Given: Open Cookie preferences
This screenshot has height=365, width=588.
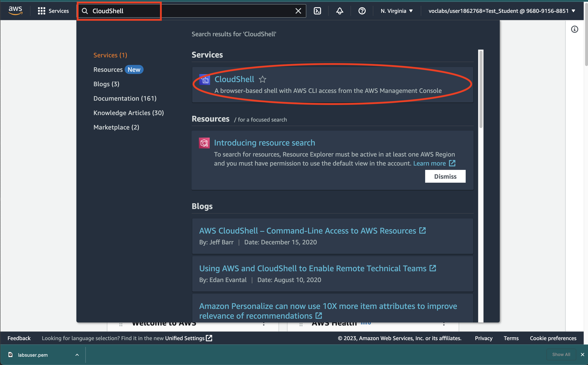Looking at the screenshot, I should pos(553,338).
